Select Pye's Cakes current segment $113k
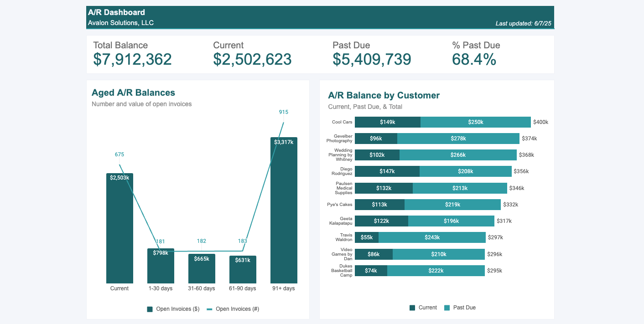Screen dimensions: 644x324 click(379, 205)
